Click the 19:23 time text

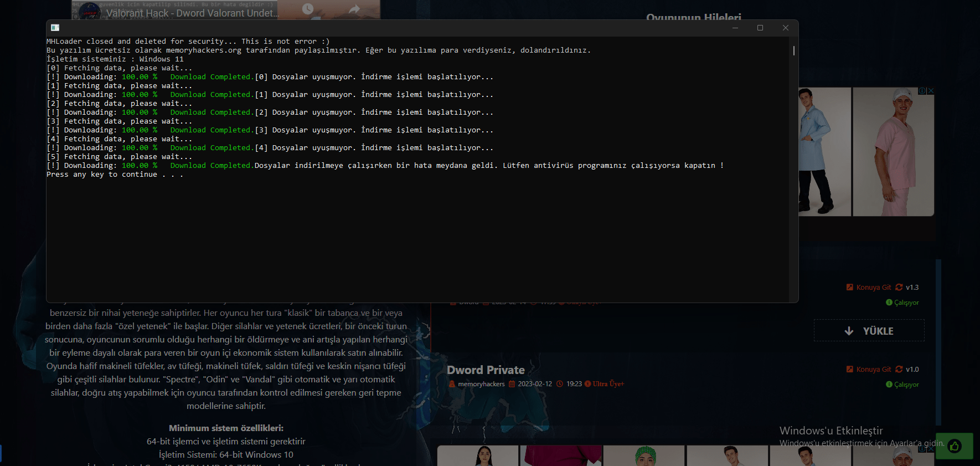pyautogui.click(x=574, y=384)
